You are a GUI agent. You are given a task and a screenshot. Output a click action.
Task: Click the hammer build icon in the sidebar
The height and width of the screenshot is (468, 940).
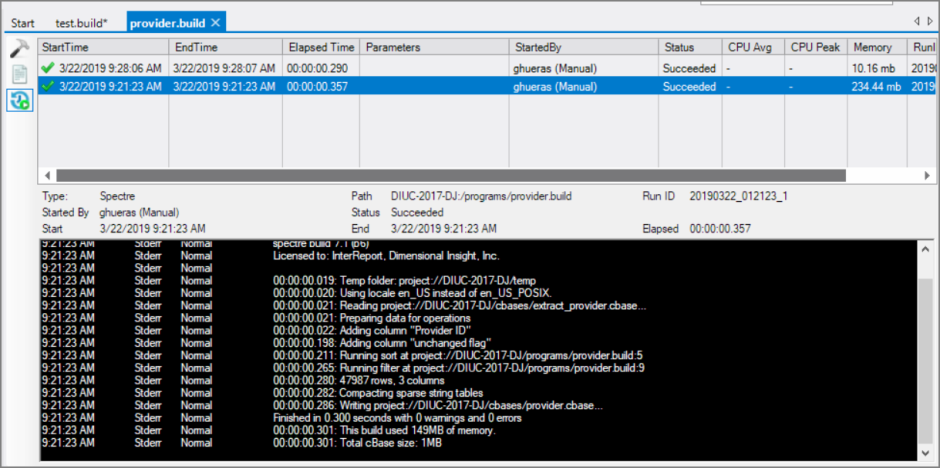click(x=18, y=48)
